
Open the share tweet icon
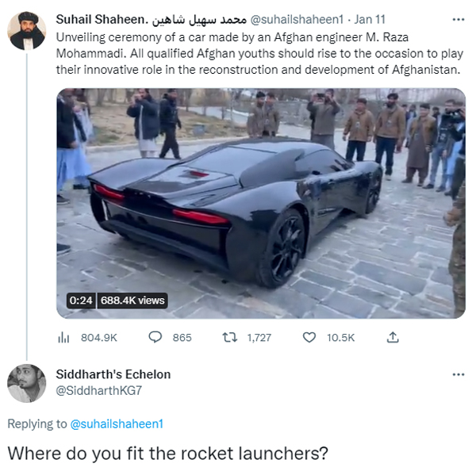(392, 337)
